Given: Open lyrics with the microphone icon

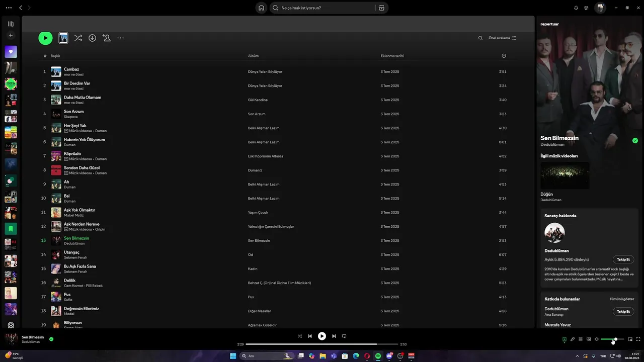Looking at the screenshot, I should [572, 339].
